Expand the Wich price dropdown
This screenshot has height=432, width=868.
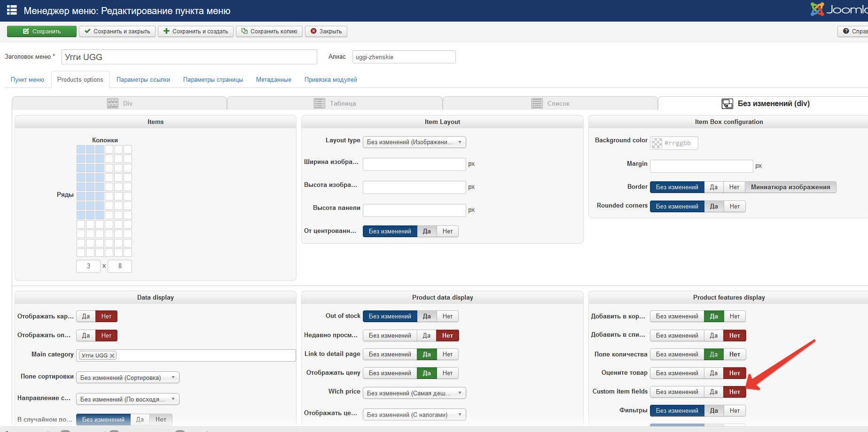414,393
